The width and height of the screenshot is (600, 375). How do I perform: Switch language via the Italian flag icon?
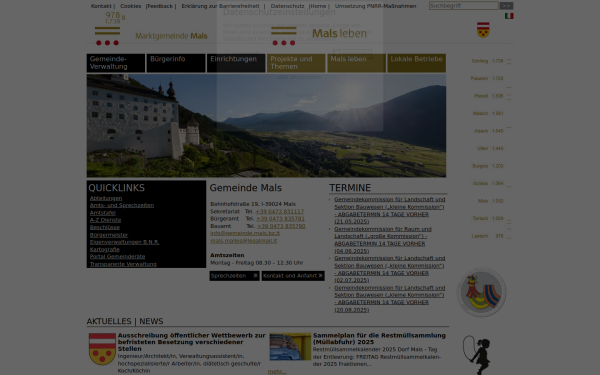point(509,16)
